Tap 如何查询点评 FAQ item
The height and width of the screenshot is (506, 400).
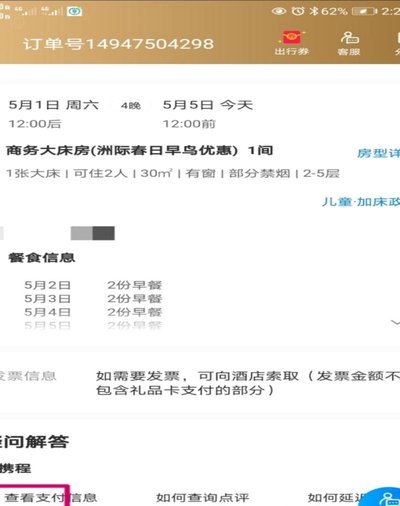tap(203, 497)
